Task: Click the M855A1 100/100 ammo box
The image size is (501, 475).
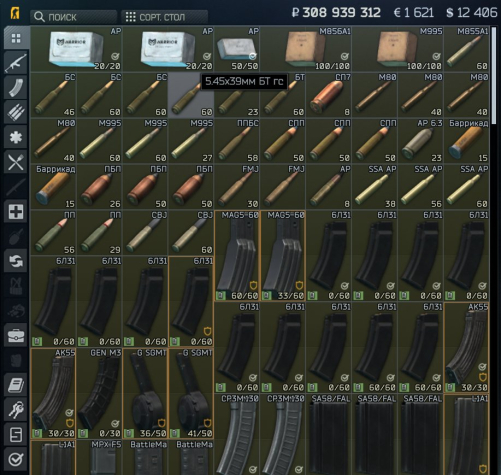Action: tap(305, 49)
